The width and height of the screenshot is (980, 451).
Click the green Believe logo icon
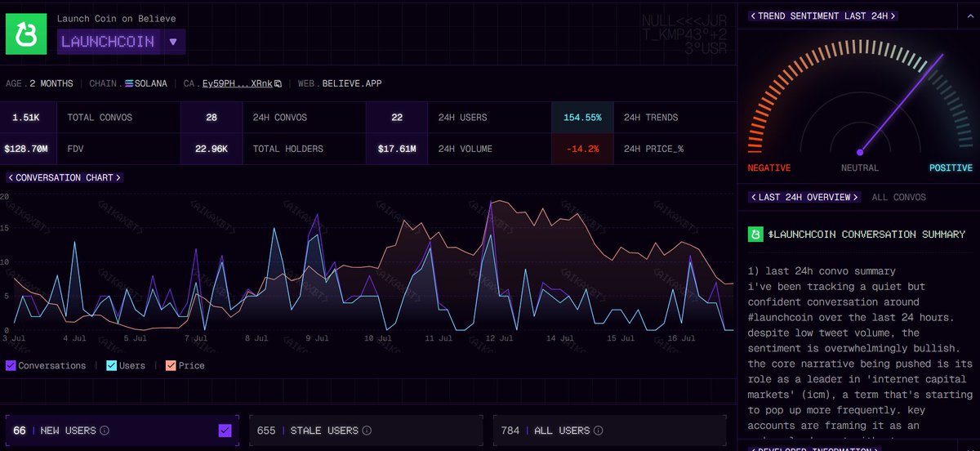27,33
